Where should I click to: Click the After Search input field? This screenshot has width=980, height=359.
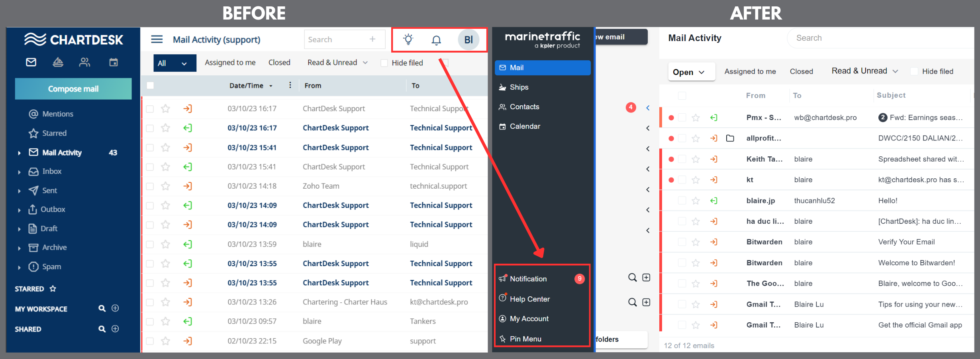880,38
